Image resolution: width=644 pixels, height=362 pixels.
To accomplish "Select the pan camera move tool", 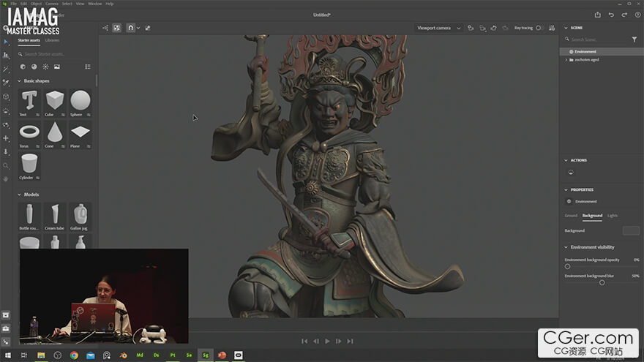I will [6, 138].
